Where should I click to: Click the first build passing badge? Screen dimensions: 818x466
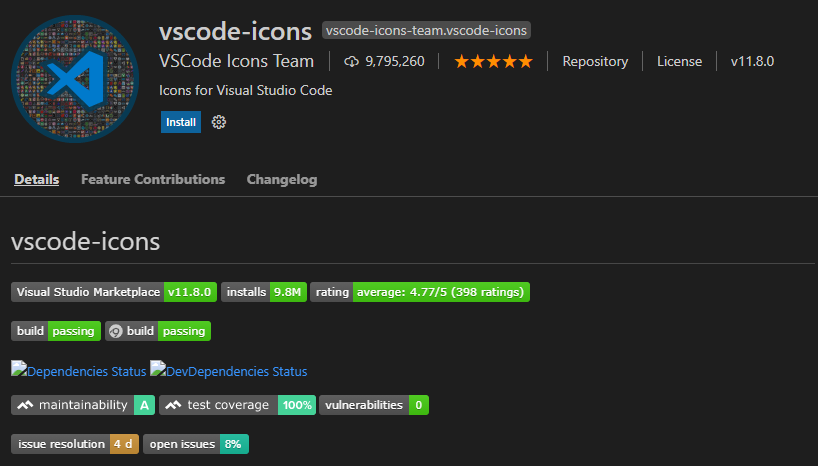tap(56, 331)
